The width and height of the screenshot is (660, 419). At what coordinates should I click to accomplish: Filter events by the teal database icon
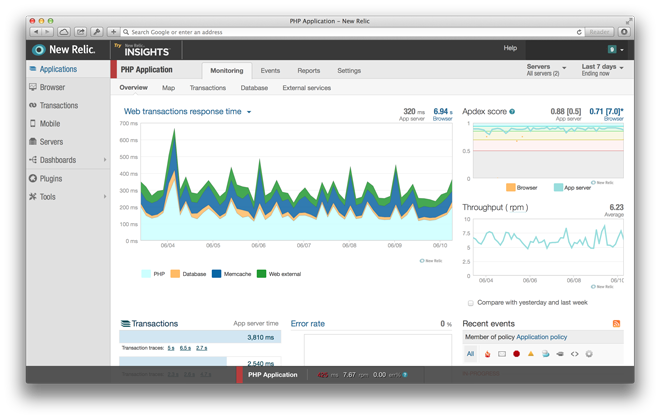[546, 354]
